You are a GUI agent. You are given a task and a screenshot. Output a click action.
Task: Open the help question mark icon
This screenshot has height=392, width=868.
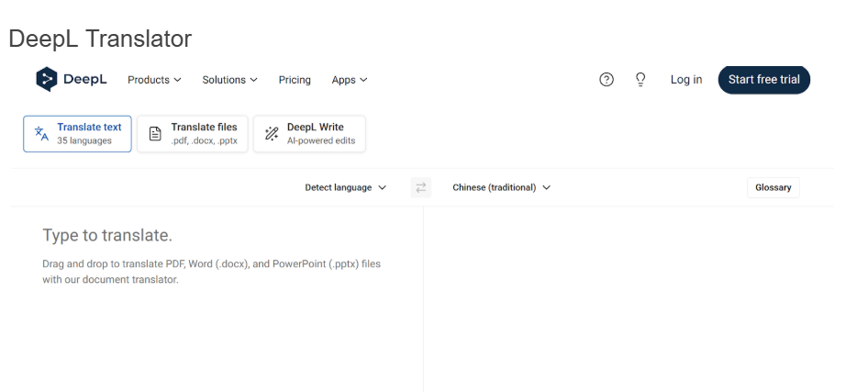click(x=606, y=80)
